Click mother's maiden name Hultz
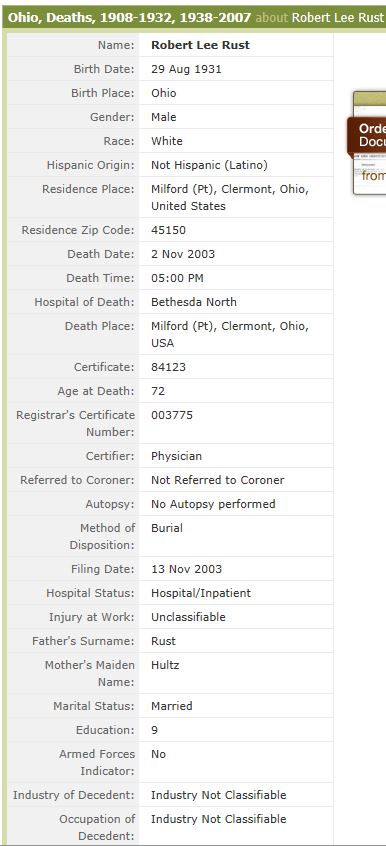 [165, 665]
